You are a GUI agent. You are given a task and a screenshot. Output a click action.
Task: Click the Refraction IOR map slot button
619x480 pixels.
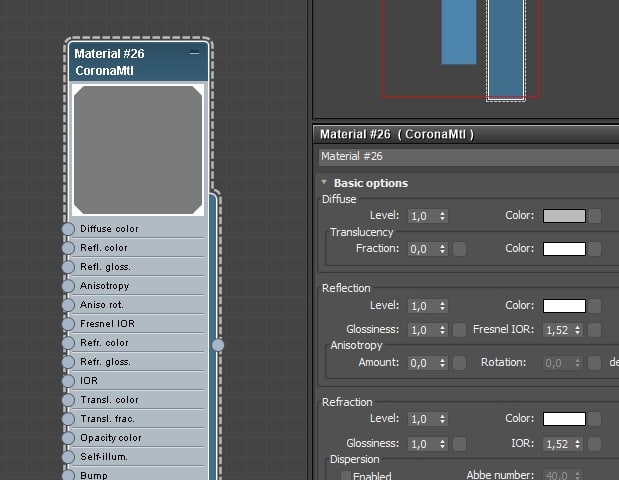595,444
